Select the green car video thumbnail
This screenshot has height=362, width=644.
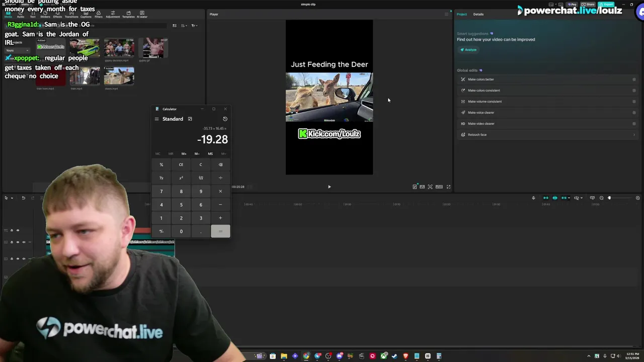point(85,48)
